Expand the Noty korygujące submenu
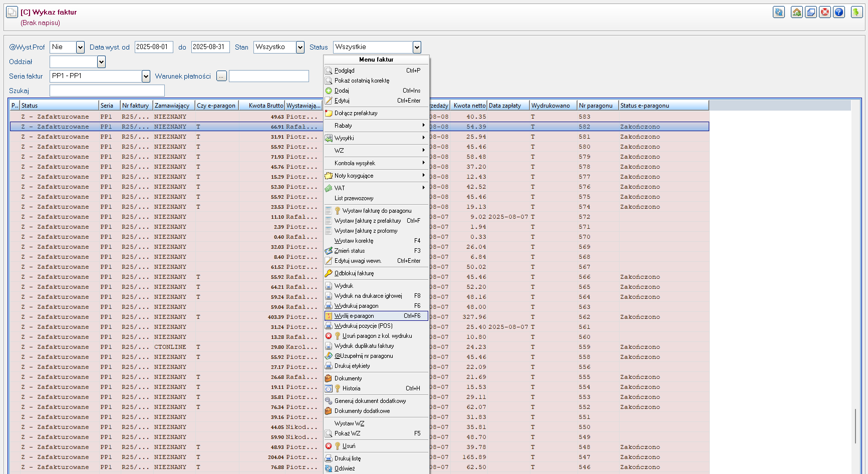Screen dimensions: 868x474 (x=376, y=176)
